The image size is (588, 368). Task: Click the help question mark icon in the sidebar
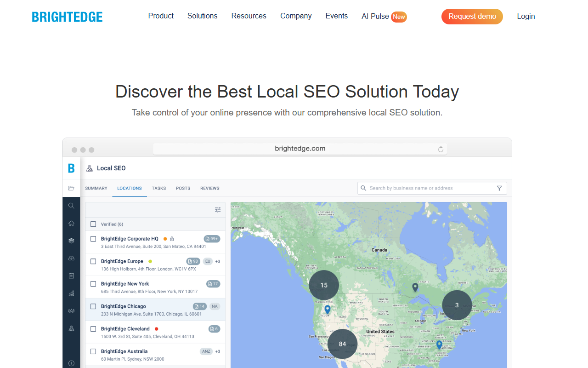pos(71,363)
